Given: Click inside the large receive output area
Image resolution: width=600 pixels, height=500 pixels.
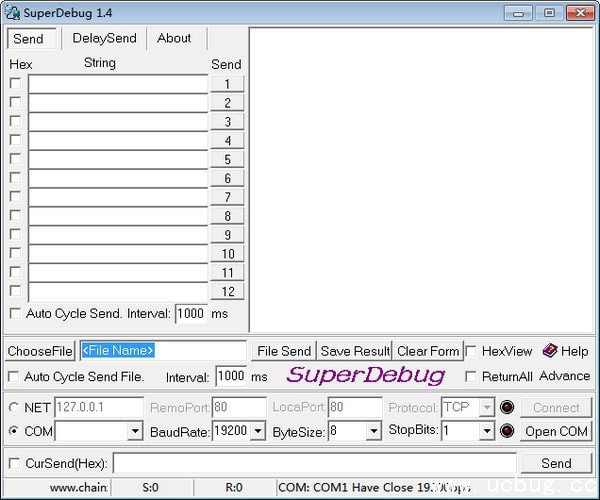Looking at the screenshot, I should tap(421, 180).
